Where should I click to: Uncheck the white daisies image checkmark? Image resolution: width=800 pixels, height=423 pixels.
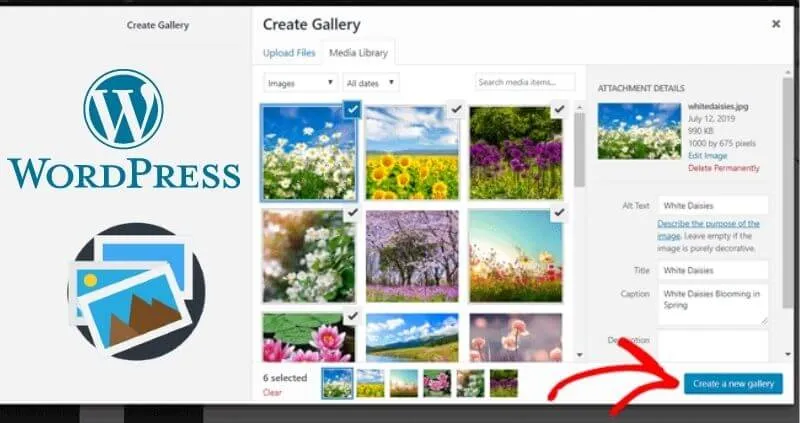click(352, 109)
